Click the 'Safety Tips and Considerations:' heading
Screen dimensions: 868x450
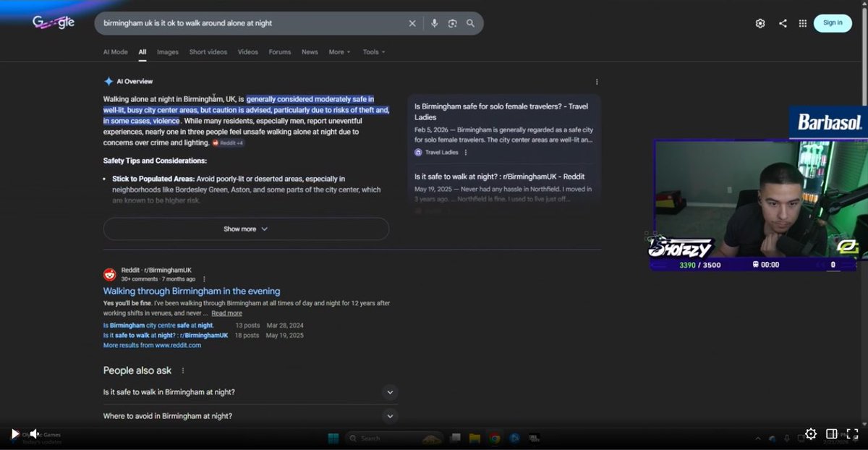coord(155,161)
